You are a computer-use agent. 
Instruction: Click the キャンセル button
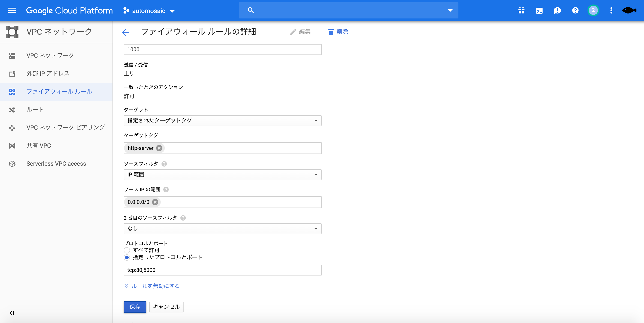coord(166,307)
